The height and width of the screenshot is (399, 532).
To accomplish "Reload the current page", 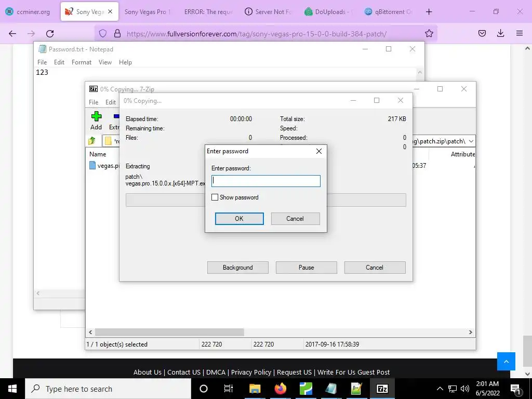I will (x=50, y=33).
